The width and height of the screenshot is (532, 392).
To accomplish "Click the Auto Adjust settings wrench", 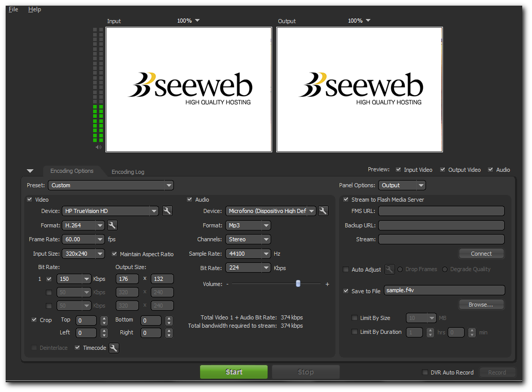I will coord(389,270).
